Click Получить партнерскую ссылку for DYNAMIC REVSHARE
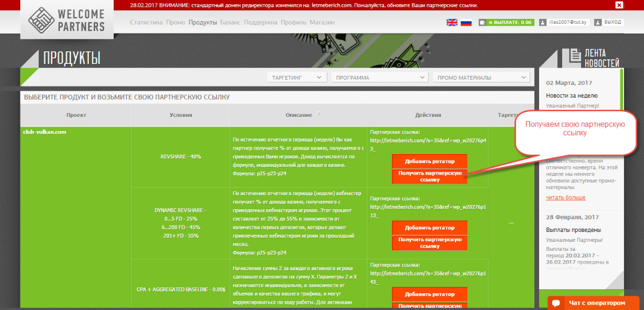 click(429, 242)
